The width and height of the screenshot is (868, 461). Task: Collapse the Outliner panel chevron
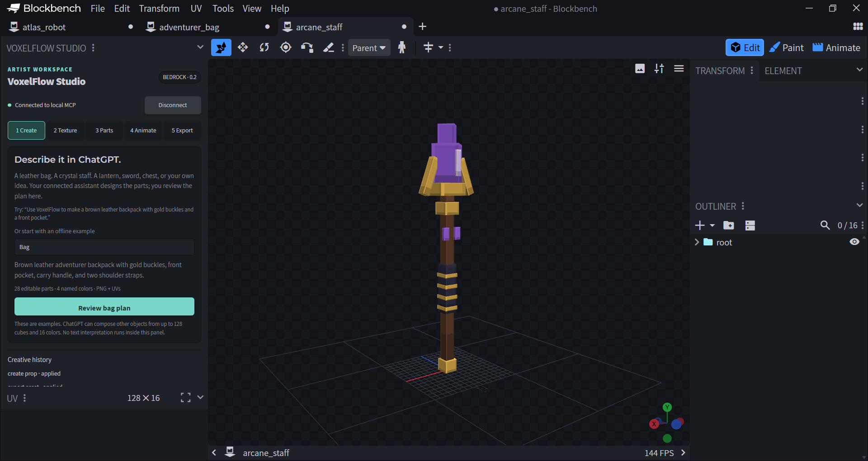click(859, 206)
